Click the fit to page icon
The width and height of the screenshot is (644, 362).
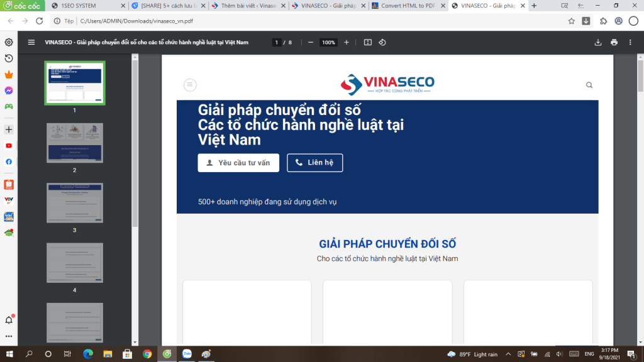(x=368, y=42)
